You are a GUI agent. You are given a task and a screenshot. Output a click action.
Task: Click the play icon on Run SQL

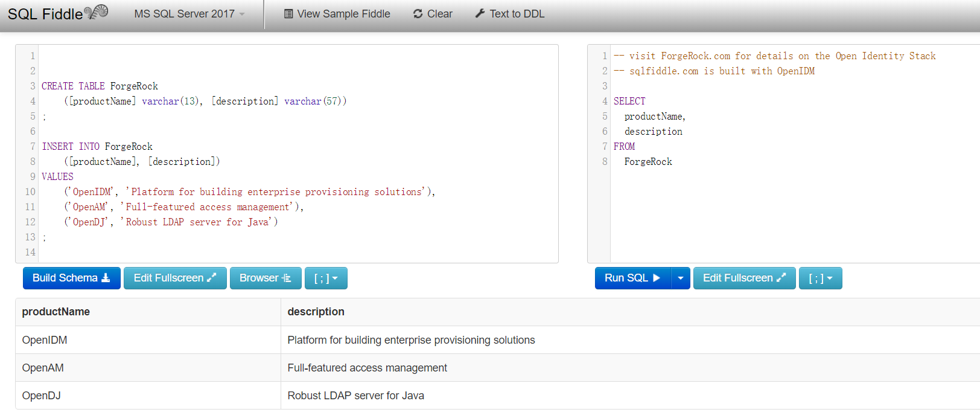coord(657,278)
